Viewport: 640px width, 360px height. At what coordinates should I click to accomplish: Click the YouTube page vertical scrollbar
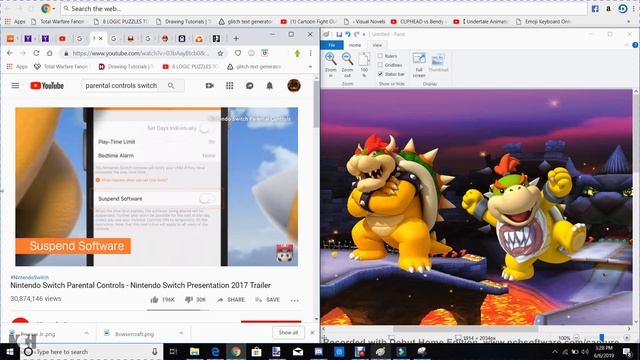click(x=316, y=104)
